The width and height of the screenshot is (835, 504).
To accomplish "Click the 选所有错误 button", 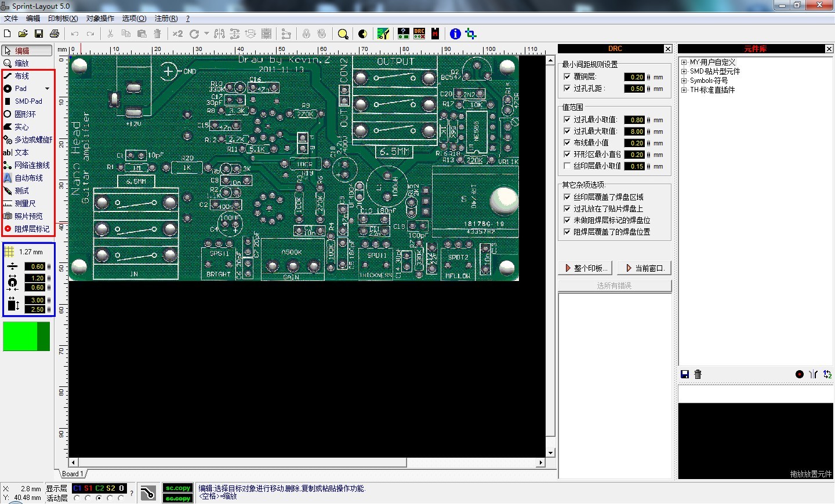I will coord(615,286).
